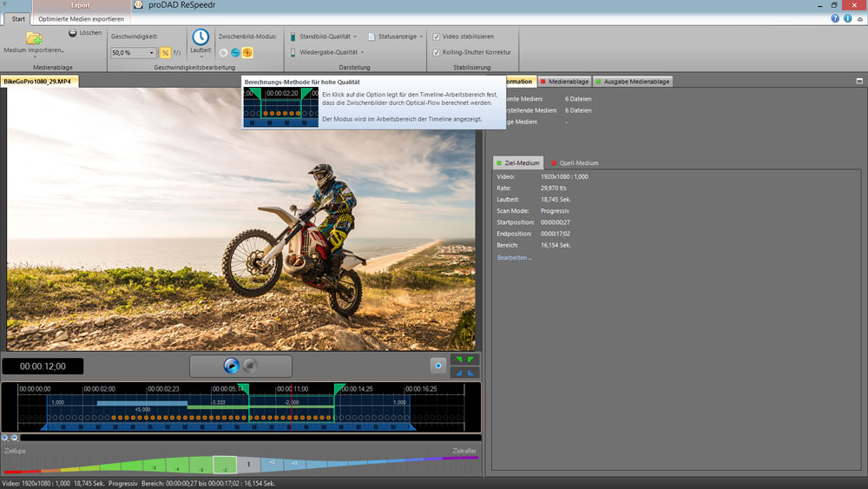Toggle the Video stabilisieren checkbox

click(436, 36)
